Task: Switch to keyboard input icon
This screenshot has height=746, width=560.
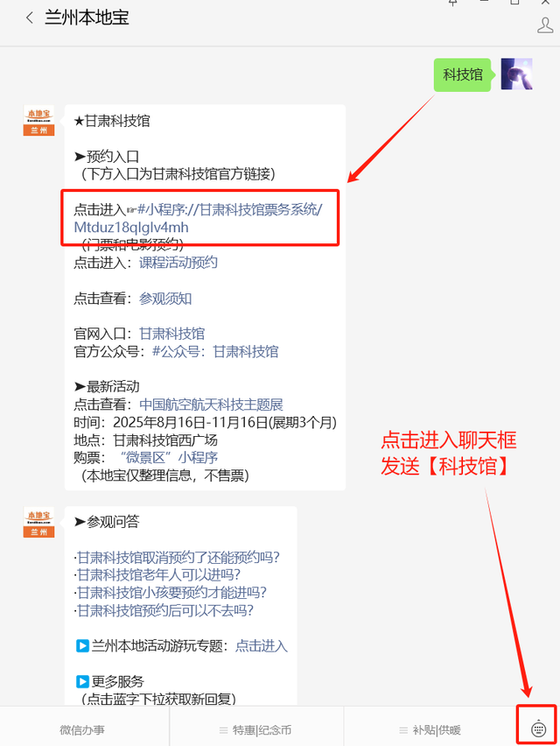Action: [537, 728]
